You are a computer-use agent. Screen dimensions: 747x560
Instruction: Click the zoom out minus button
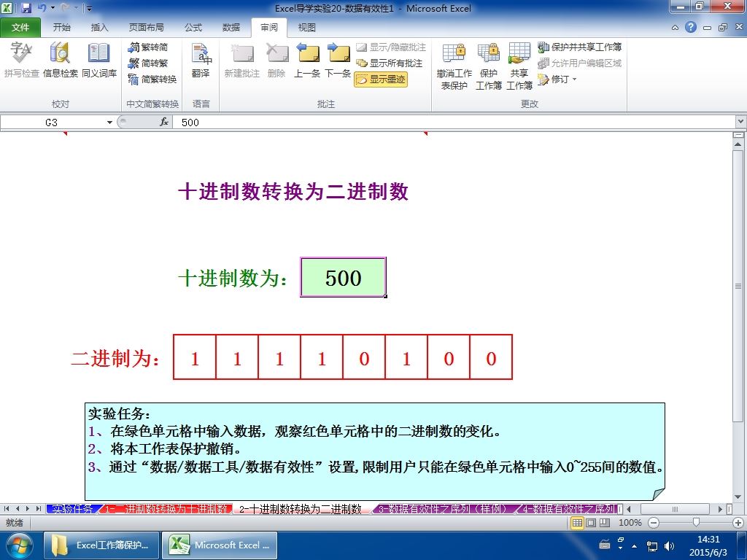654,523
